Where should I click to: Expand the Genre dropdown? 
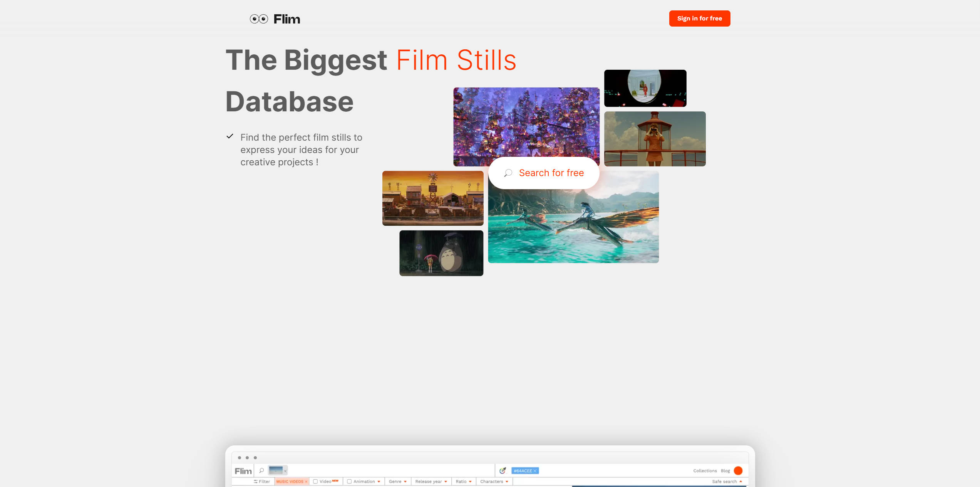[x=397, y=482]
